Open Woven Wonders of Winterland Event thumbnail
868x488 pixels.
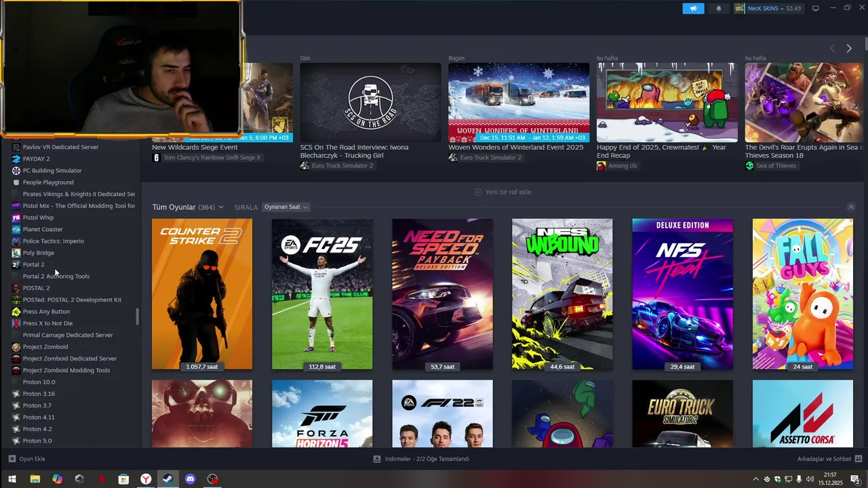click(519, 102)
